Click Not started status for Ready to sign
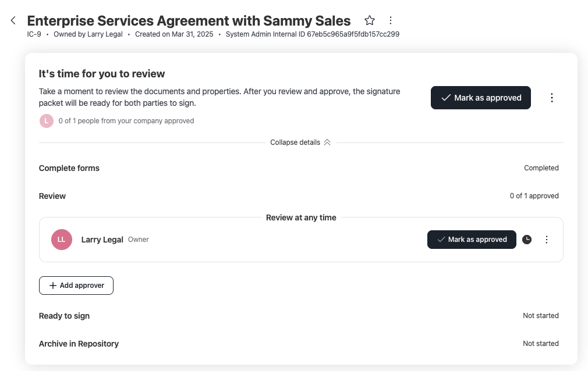The image size is (588, 371). 541,316
